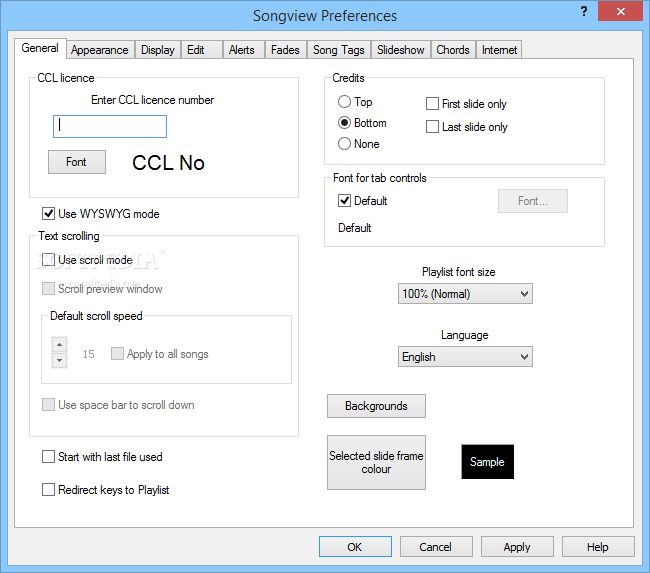650x573 pixels.
Task: Open Help from the bottom button
Action: click(x=598, y=546)
